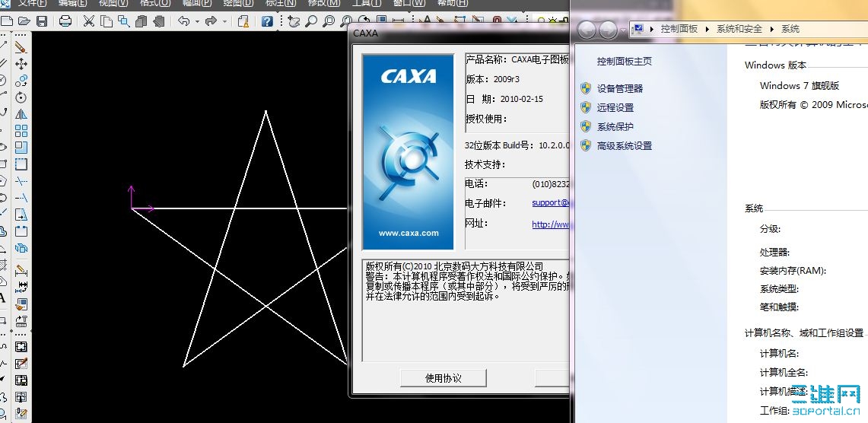Click 控制面板 in address breadcrumb
The image size is (868, 423).
679,29
